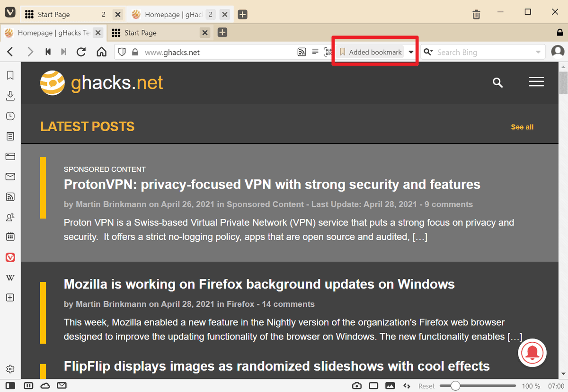Generate a QR code for this page
The height and width of the screenshot is (392, 568).
tap(328, 52)
